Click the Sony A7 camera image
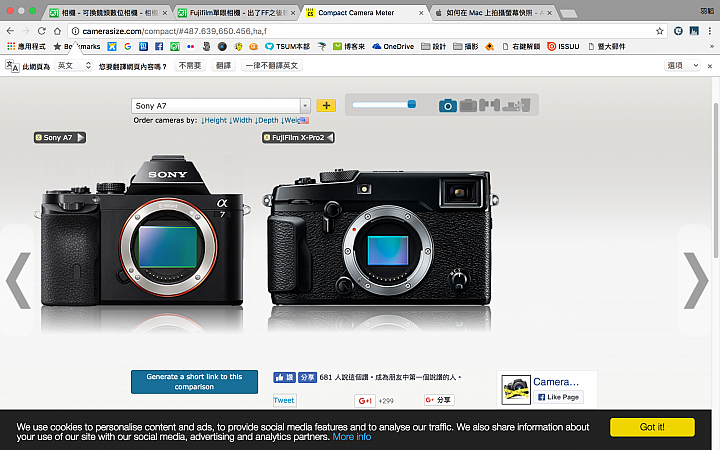This screenshot has width=720, height=450. [x=143, y=231]
